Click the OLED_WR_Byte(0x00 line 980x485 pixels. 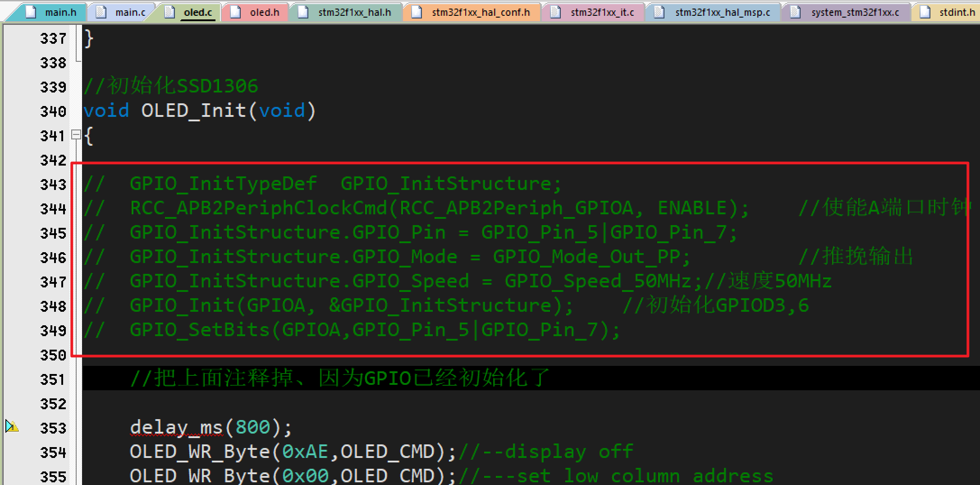452,476
